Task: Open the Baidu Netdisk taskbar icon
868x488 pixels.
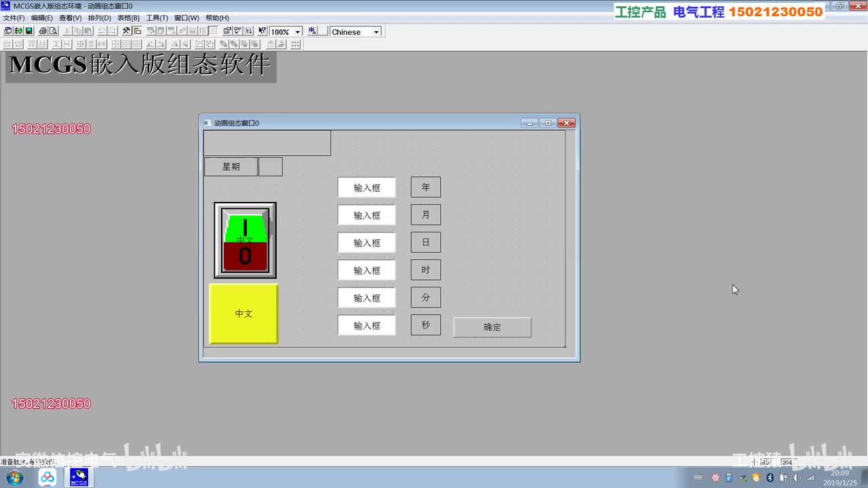Action: coord(47,478)
